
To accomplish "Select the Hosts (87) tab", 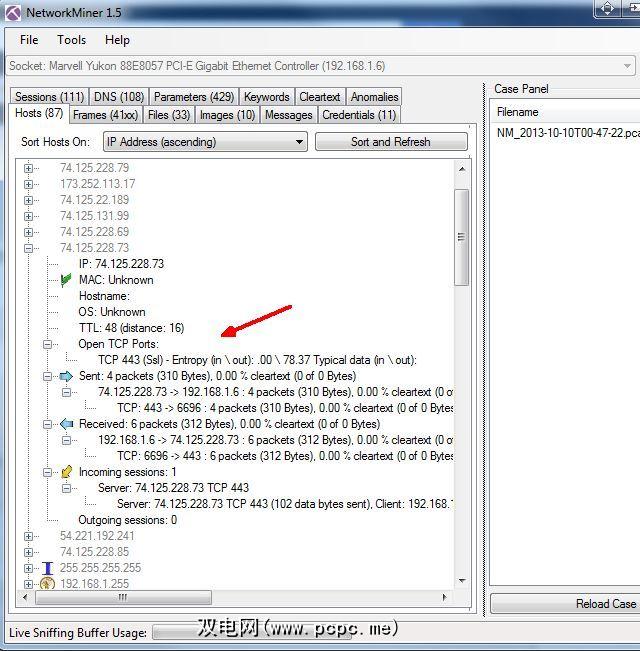I will click(x=39, y=113).
